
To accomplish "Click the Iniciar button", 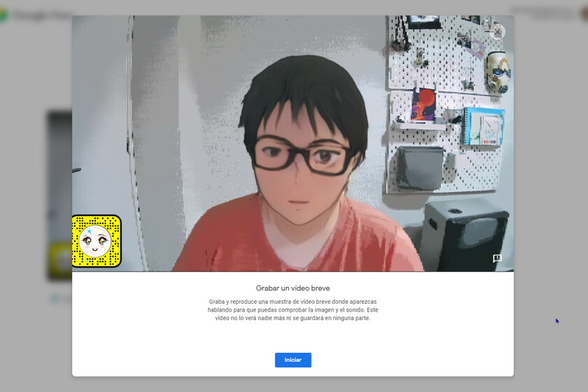I will (x=293, y=360).
